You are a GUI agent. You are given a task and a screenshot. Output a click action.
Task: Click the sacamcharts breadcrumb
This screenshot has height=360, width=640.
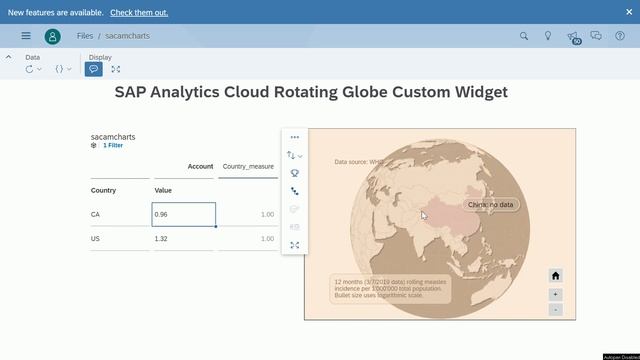pos(127,36)
